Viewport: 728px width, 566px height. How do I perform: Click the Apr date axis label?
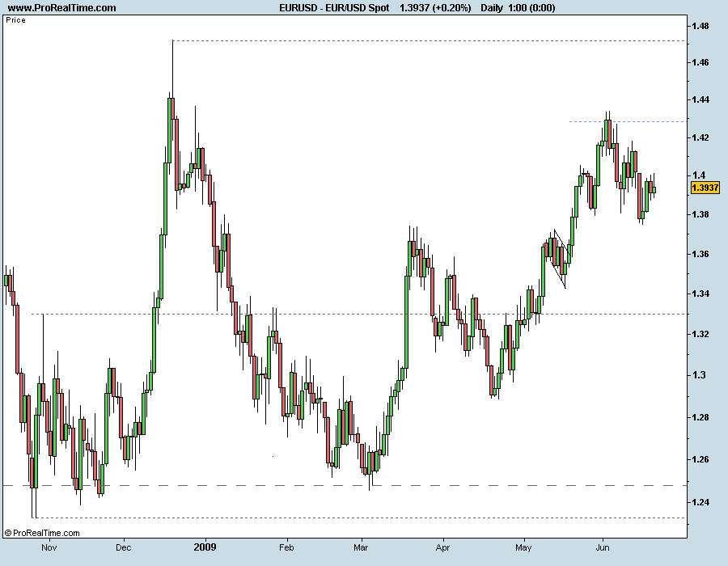point(443,547)
